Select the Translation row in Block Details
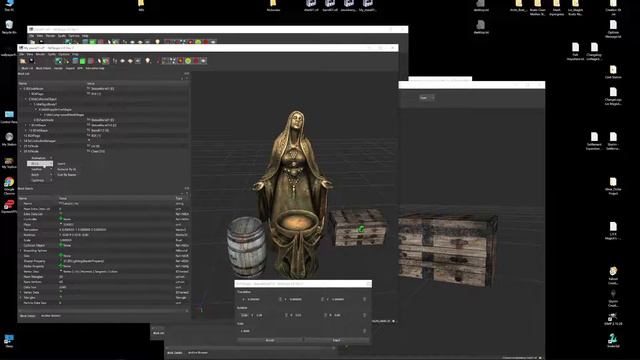This screenshot has height=360, width=640. click(104, 229)
